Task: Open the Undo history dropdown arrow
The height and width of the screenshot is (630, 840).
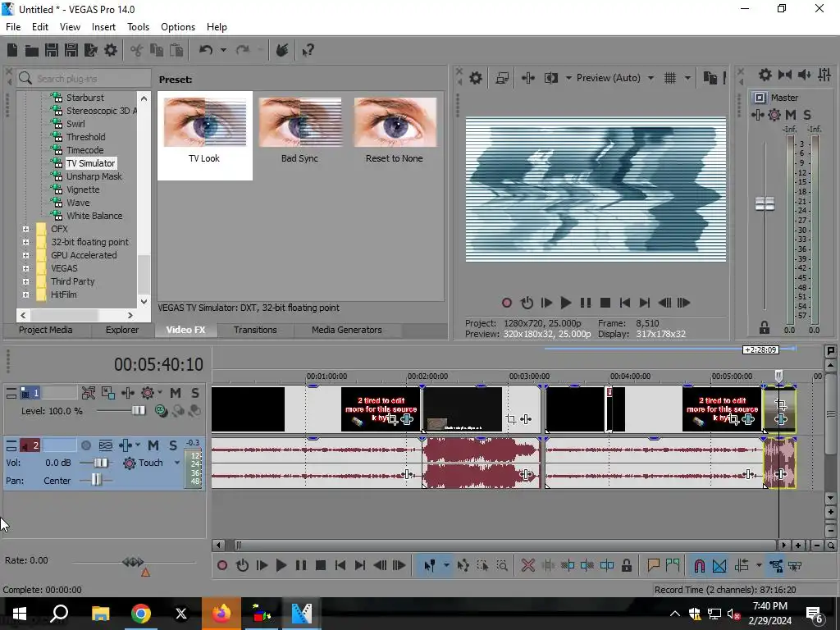Action: click(x=223, y=50)
